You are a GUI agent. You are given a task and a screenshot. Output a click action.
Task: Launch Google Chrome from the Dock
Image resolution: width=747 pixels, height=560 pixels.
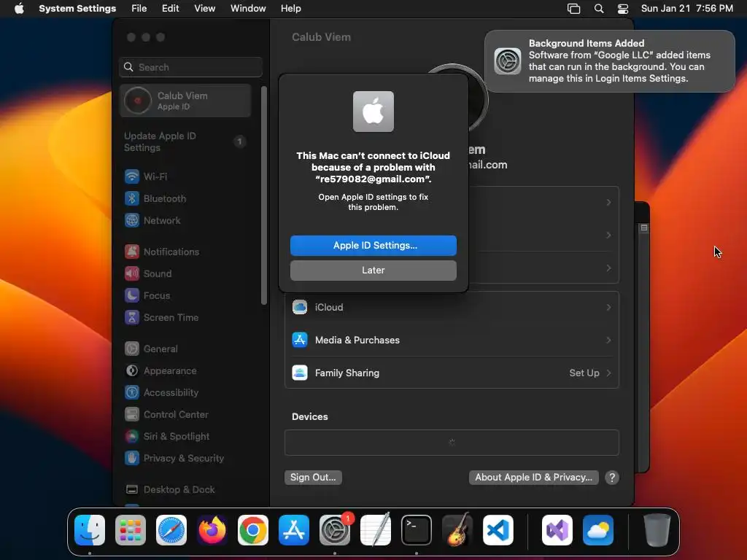pyautogui.click(x=253, y=530)
